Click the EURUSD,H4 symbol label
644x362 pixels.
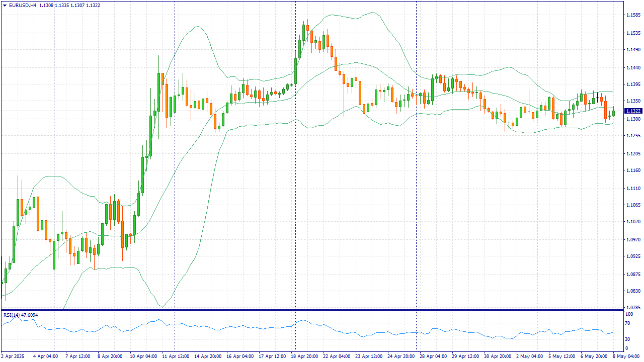click(x=23, y=5)
